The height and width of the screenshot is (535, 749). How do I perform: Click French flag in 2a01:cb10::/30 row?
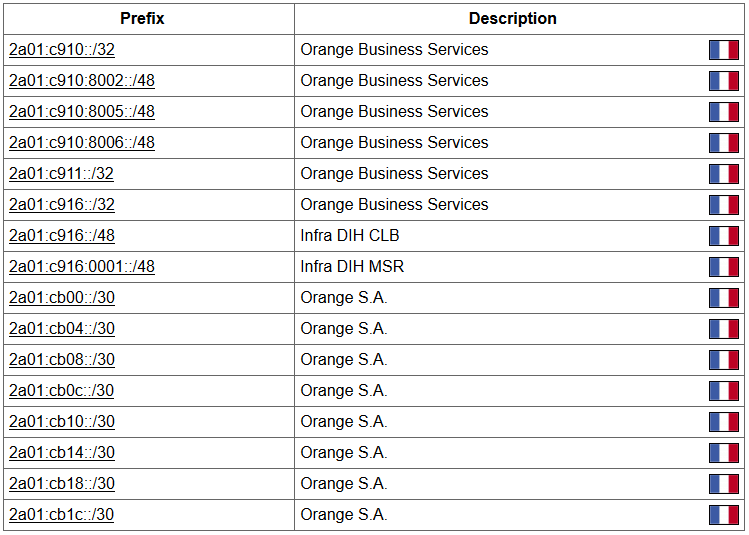[724, 422]
